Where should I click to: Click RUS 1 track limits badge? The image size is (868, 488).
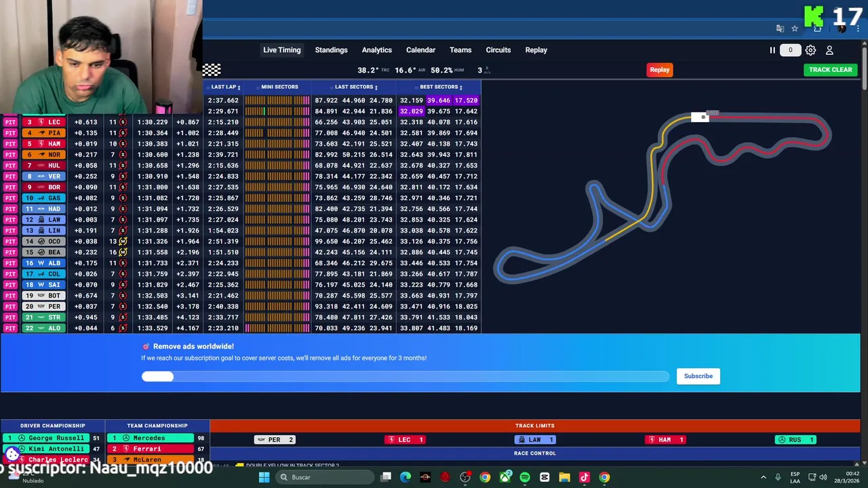pyautogui.click(x=795, y=440)
